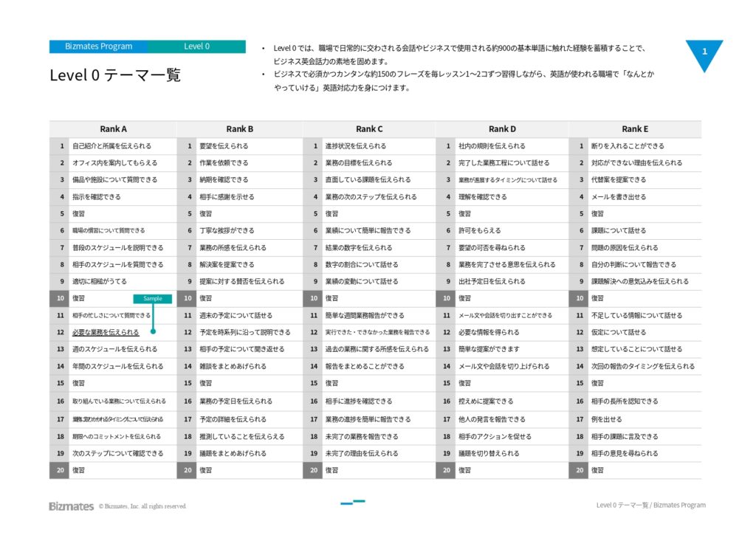756x535 pixels.
Task: Click the Level 0 テーマ一覧 page title
Action: [114, 75]
